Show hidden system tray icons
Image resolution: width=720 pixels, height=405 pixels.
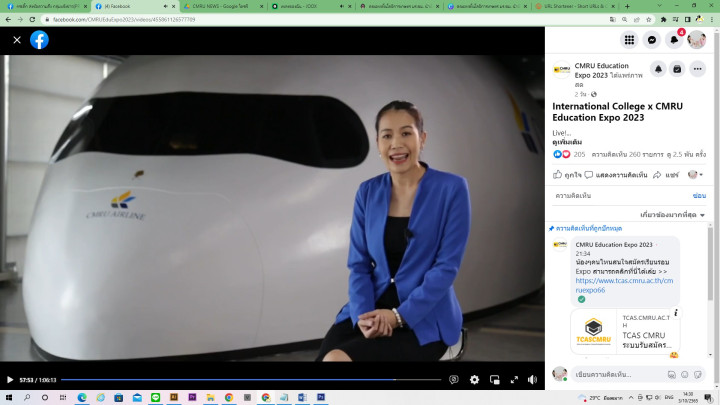click(x=631, y=397)
